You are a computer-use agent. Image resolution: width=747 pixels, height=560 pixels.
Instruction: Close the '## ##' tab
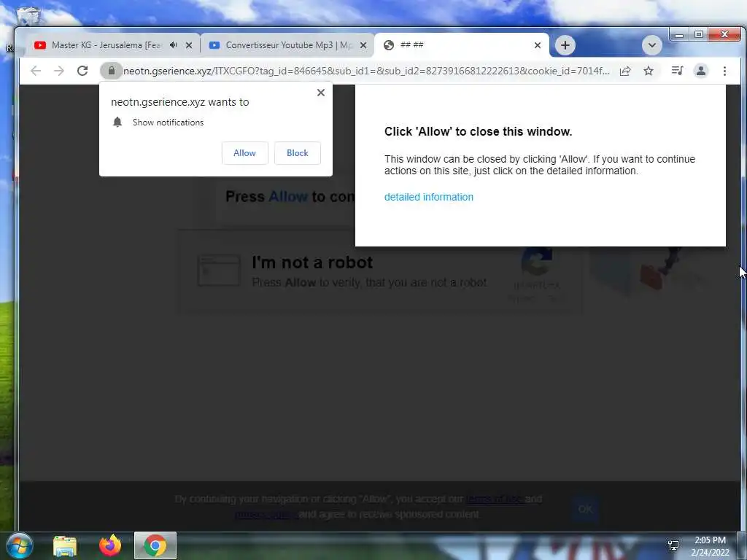tap(538, 45)
